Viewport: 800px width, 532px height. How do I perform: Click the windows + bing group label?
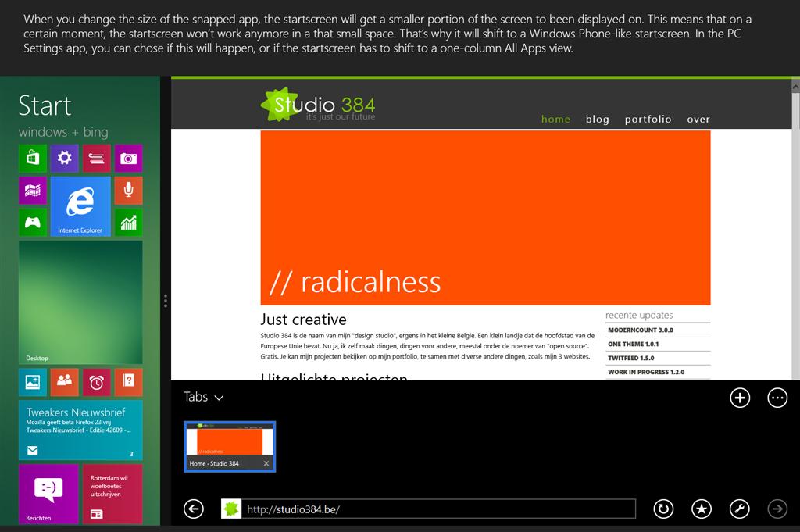[x=63, y=132]
